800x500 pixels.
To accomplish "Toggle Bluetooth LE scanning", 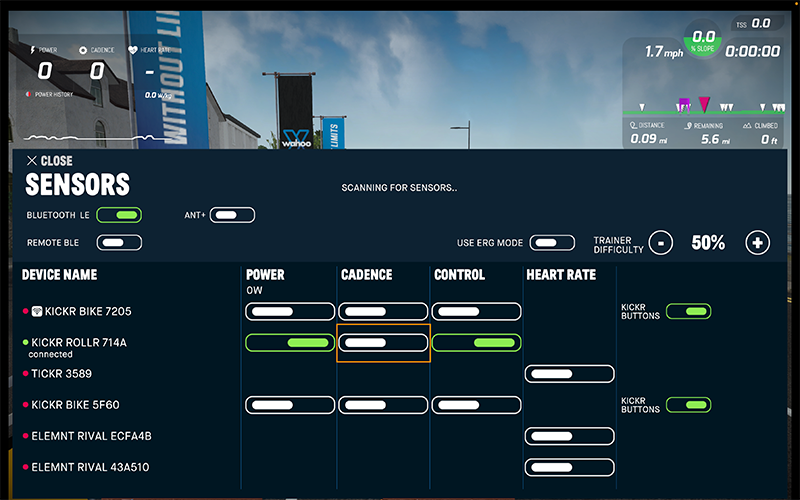I will (119, 215).
